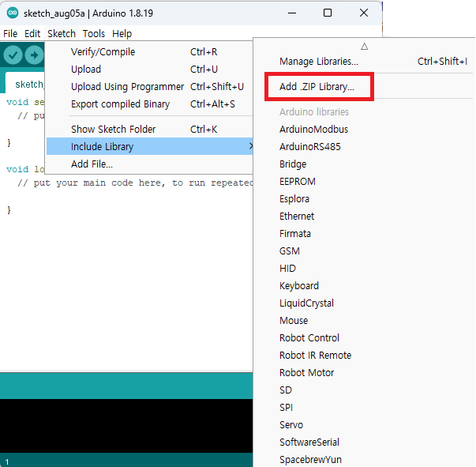
Task: Close the Arduino window
Action: [x=364, y=13]
